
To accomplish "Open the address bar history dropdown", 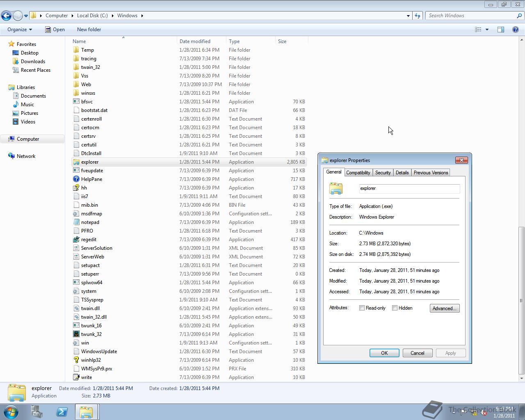I will pos(408,16).
